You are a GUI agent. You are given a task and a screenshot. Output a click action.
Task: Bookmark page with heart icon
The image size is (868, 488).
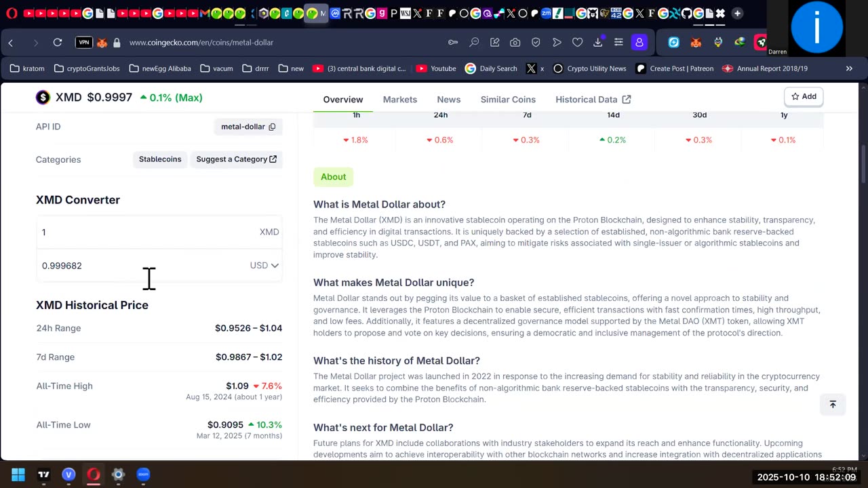577,43
